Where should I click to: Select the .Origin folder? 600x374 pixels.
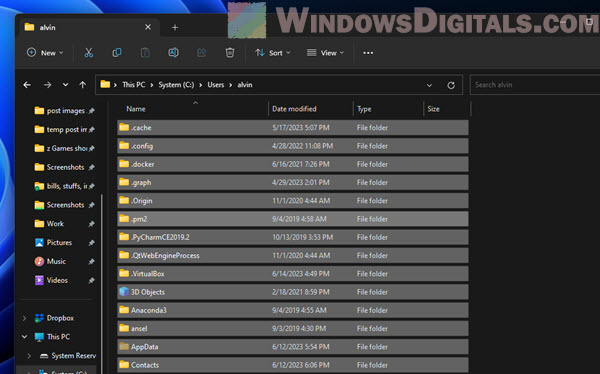293,201
